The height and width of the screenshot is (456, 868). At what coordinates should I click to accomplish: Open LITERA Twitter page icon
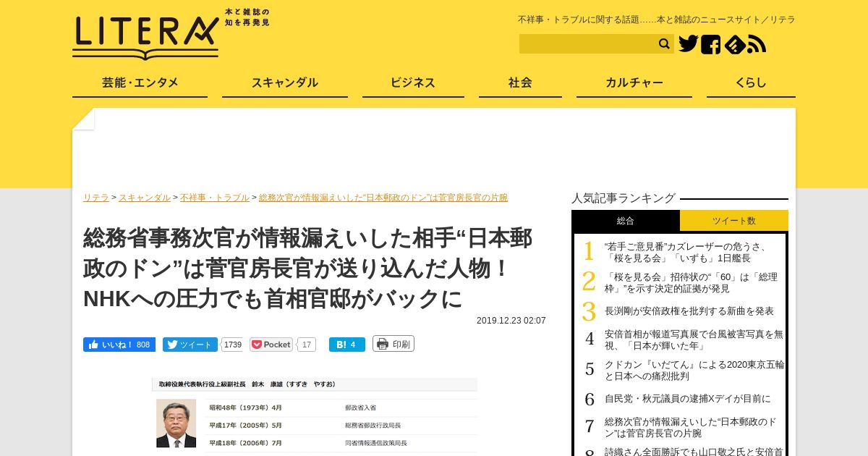point(688,44)
